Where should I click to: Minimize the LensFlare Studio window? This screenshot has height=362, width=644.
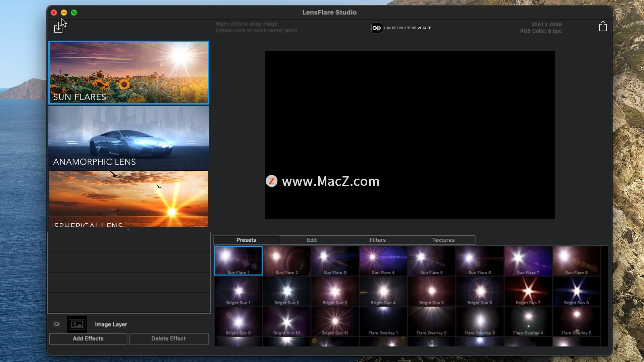(x=64, y=12)
